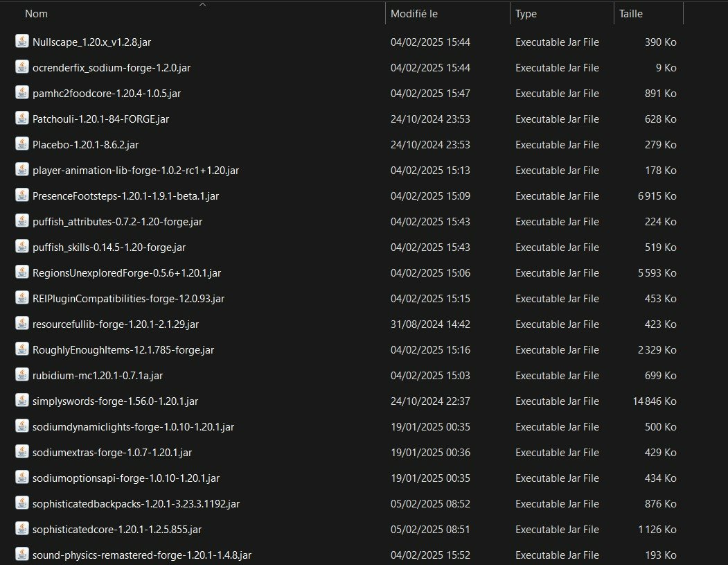The width and height of the screenshot is (728, 565).
Task: Select file name rubidium-mc1.20.1-0.7.1a.jar
Action: [98, 376]
